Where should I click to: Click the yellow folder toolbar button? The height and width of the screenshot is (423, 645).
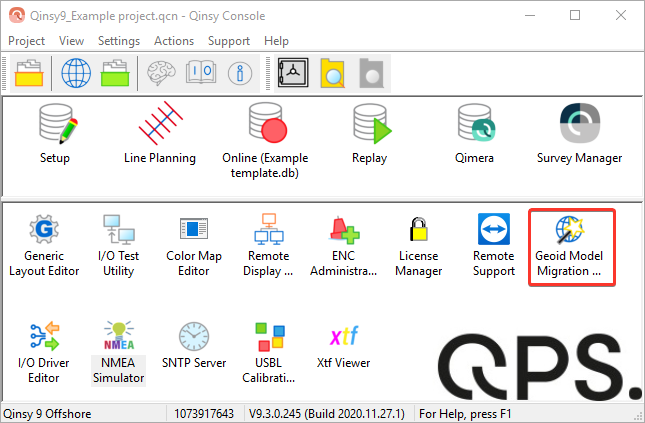click(x=29, y=73)
